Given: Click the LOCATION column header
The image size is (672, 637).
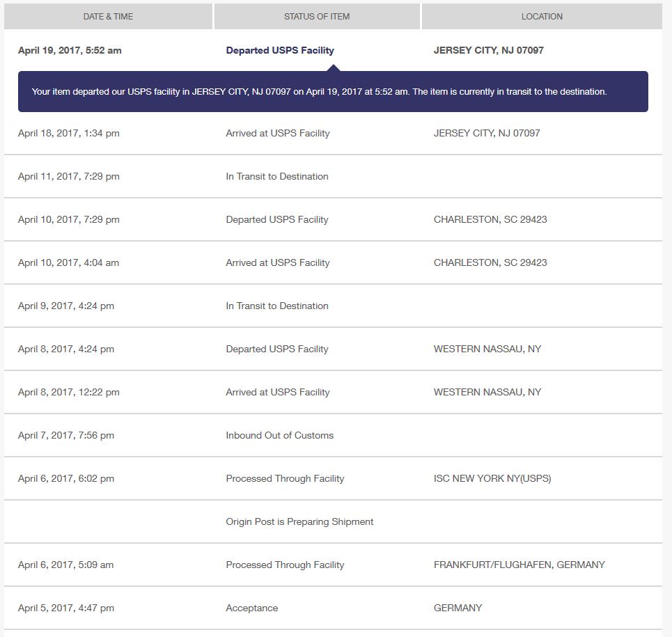Looking at the screenshot, I should [x=541, y=16].
